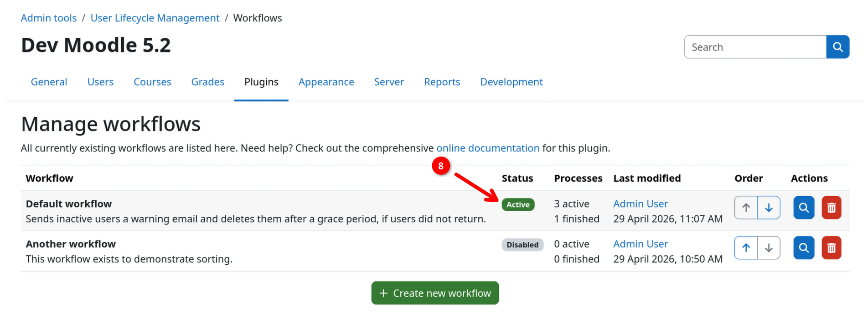Click the Last modified column header
The image size is (868, 314).
(647, 178)
